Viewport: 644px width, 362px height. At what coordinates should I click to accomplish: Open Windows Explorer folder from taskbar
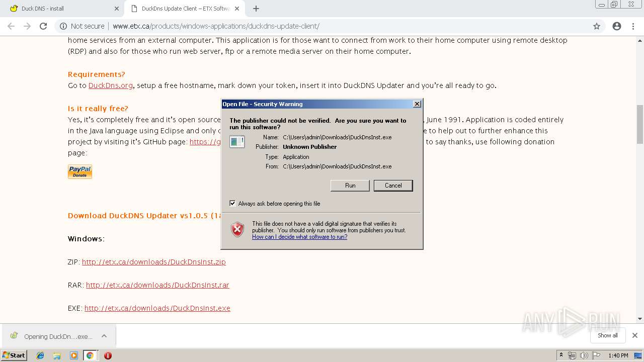57,355
